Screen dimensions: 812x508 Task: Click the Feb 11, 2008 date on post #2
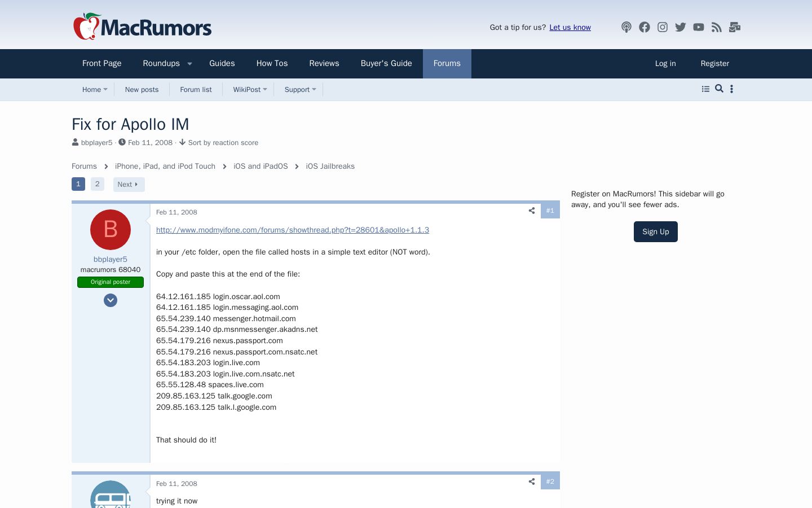(176, 484)
